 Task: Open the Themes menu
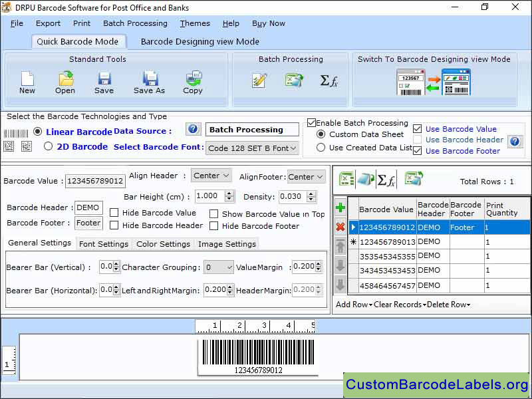tap(195, 23)
